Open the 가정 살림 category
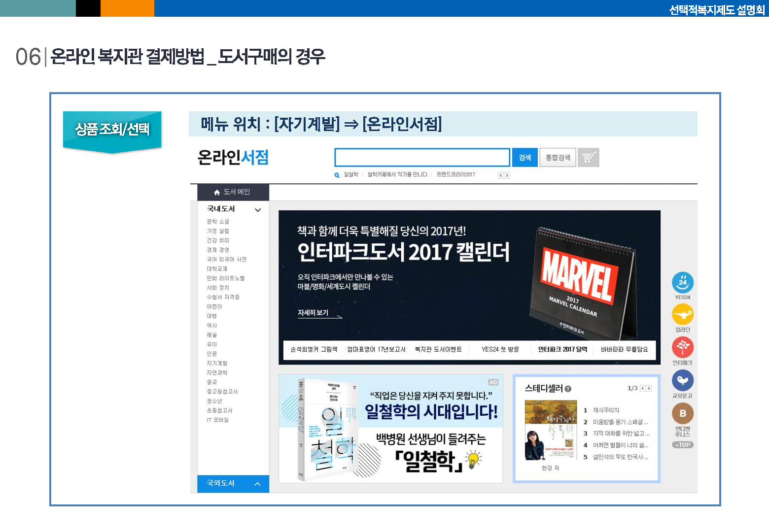769x532 pixels. click(218, 231)
